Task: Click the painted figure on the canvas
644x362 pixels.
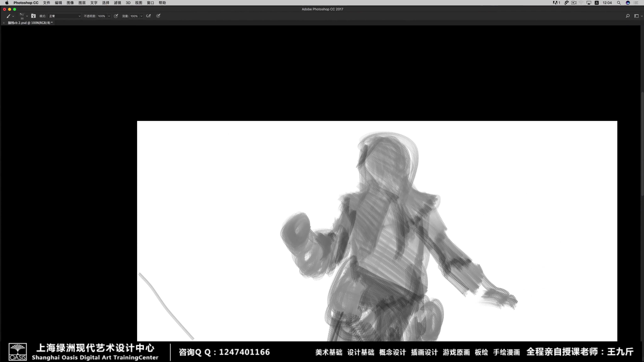Action: (x=390, y=237)
